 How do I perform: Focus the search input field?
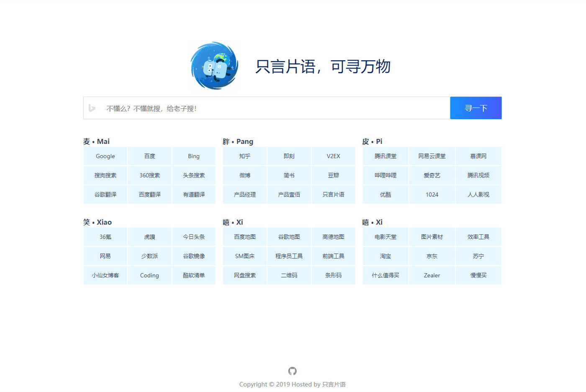coord(267,108)
